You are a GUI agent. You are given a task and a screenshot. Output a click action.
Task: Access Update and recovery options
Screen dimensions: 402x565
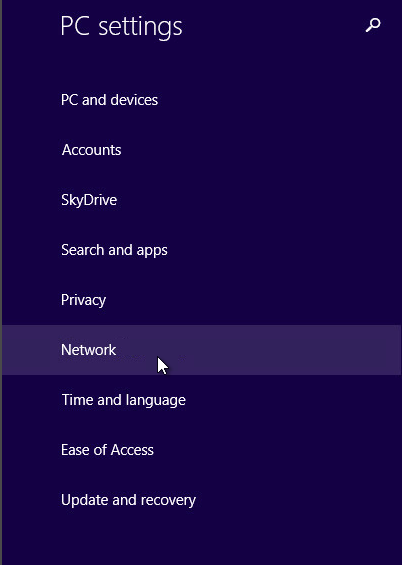(x=201, y=500)
